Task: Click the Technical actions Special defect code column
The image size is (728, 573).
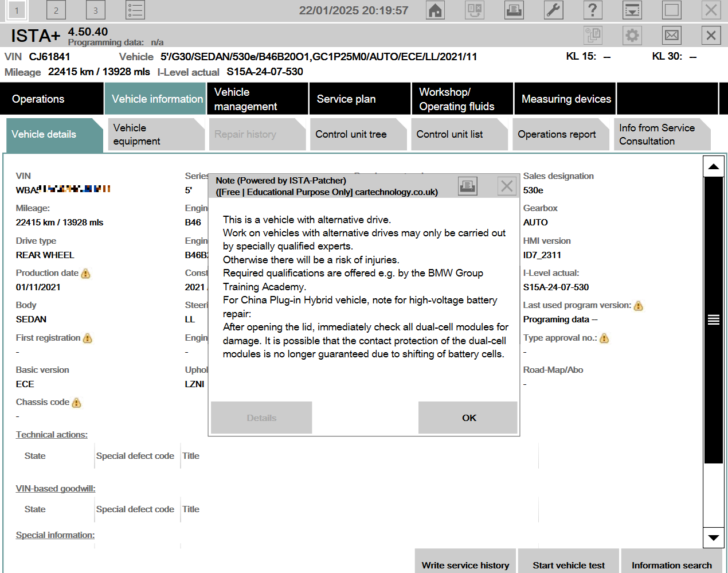Action: (135, 456)
